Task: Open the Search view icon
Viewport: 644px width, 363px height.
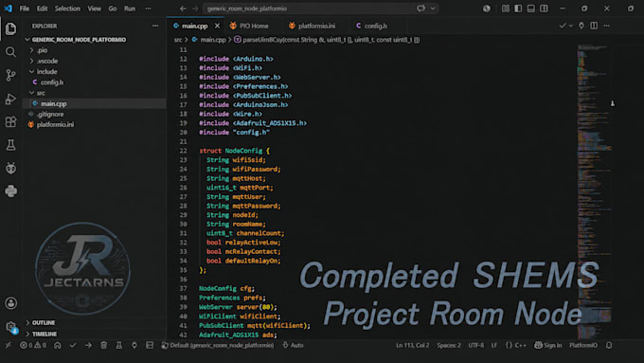Action: [x=11, y=52]
